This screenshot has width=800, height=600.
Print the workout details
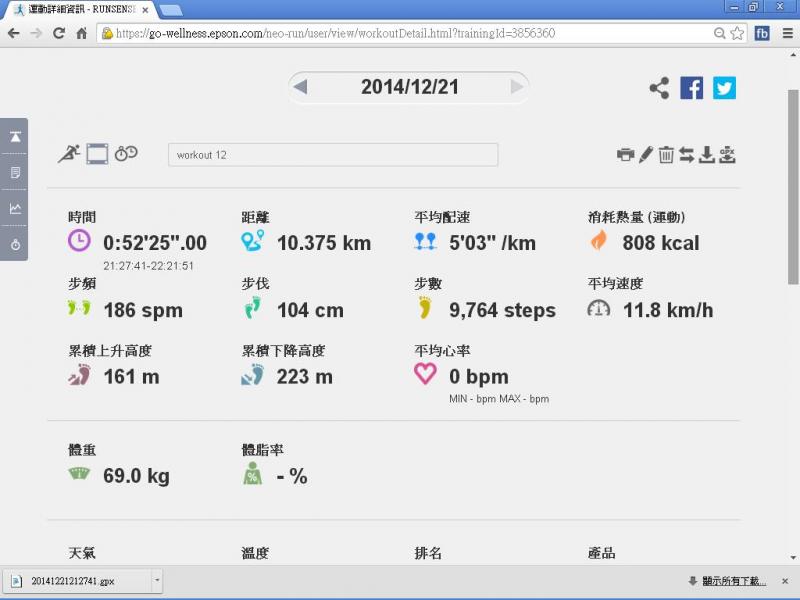tap(625, 154)
